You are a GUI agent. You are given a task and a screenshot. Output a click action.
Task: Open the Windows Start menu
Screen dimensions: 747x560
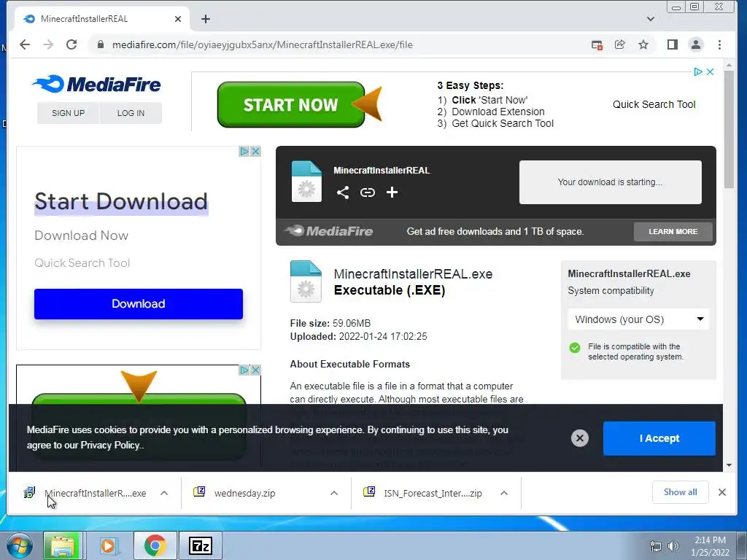point(19,545)
